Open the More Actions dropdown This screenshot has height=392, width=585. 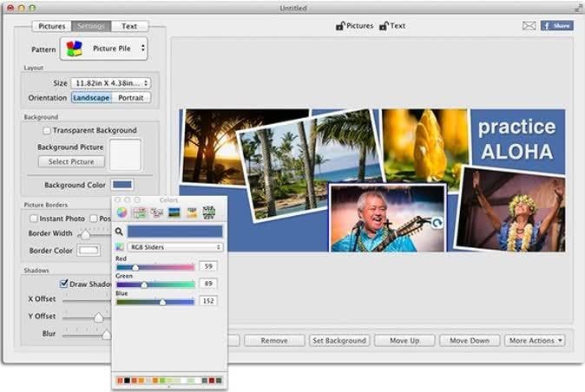tap(535, 341)
